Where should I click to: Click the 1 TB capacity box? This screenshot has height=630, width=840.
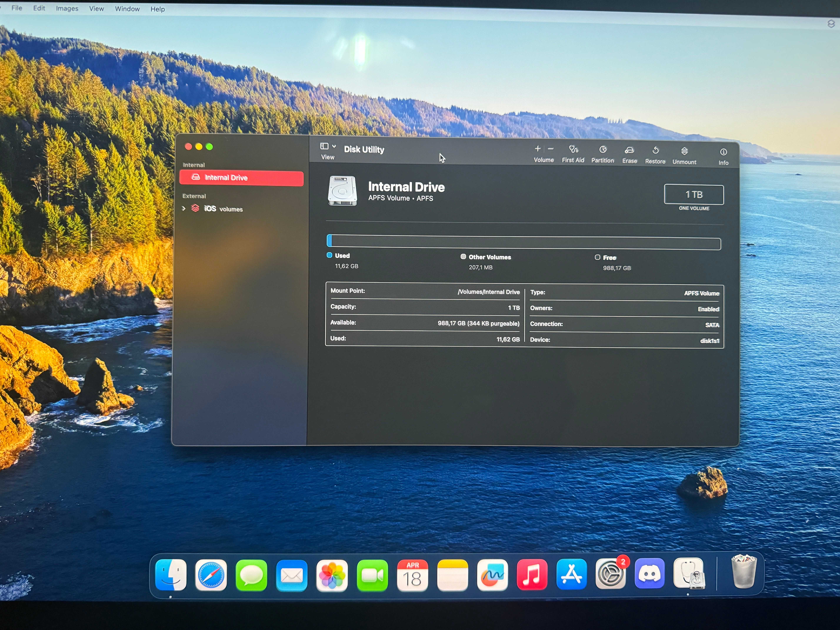click(x=694, y=194)
